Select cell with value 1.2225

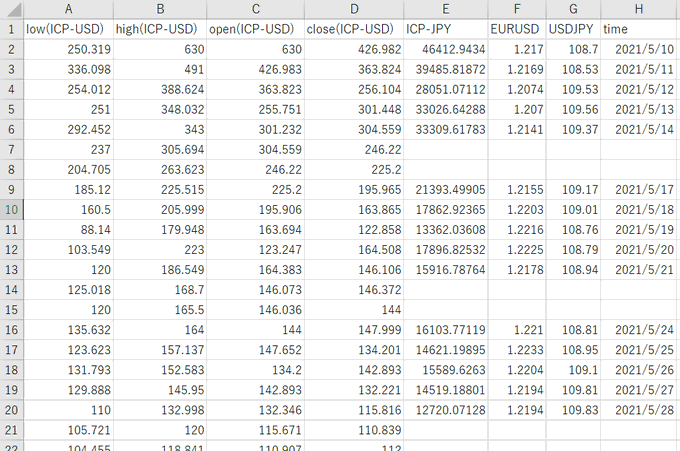coord(517,250)
